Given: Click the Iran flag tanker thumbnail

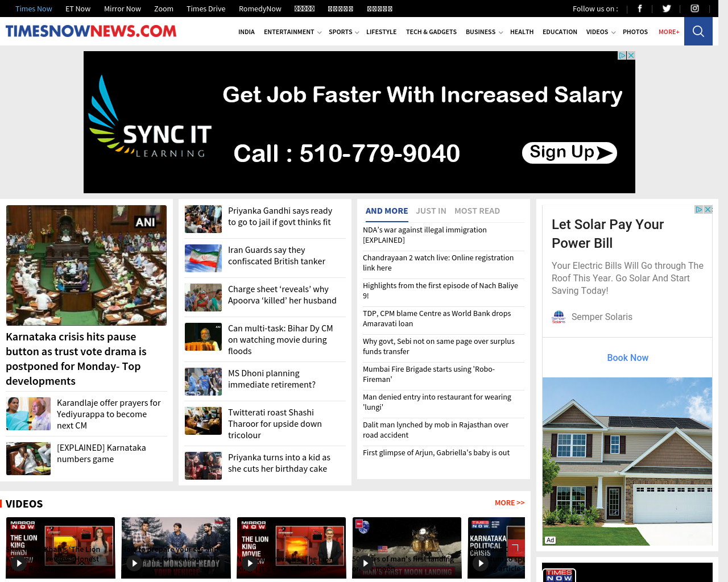Looking at the screenshot, I should click(203, 258).
